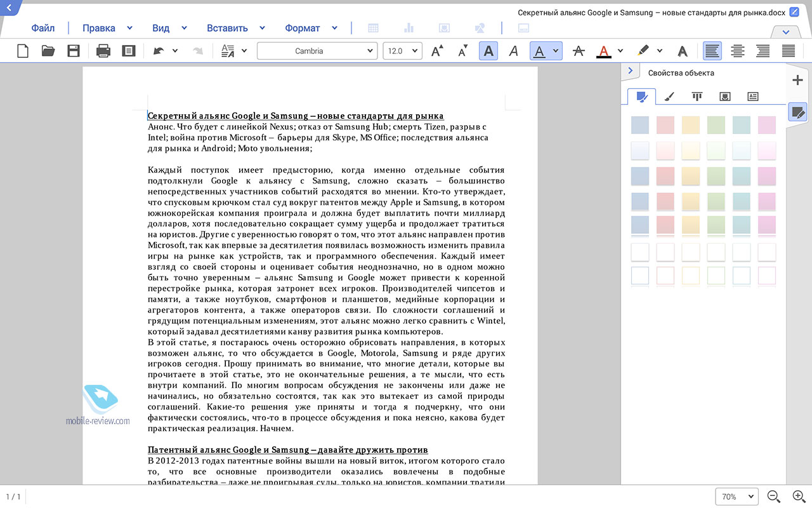Click the "1 / 1" page indicator
This screenshot has height=508, width=812.
(13, 497)
